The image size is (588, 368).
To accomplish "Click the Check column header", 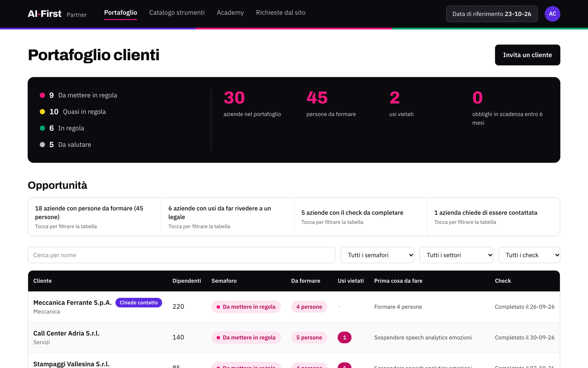I will tap(503, 281).
